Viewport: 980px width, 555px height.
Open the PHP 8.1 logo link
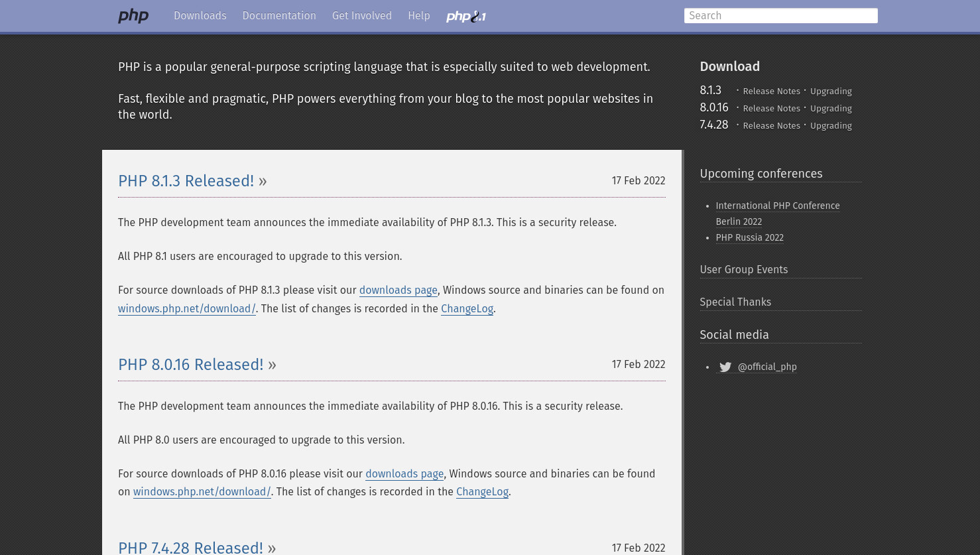(x=466, y=17)
